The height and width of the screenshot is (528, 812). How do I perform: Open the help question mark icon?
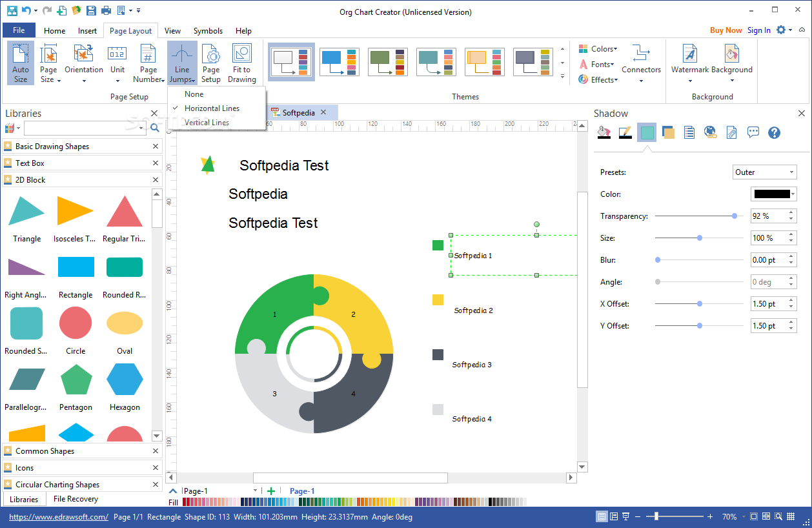tap(775, 132)
